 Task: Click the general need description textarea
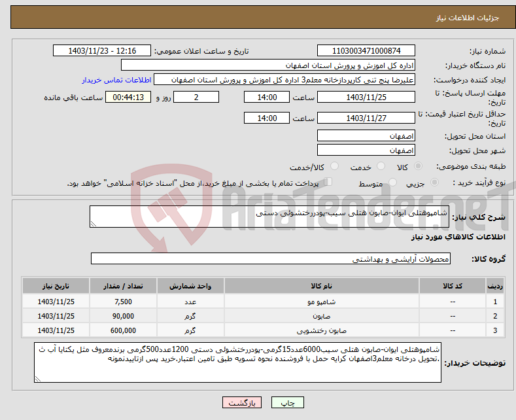(269, 217)
